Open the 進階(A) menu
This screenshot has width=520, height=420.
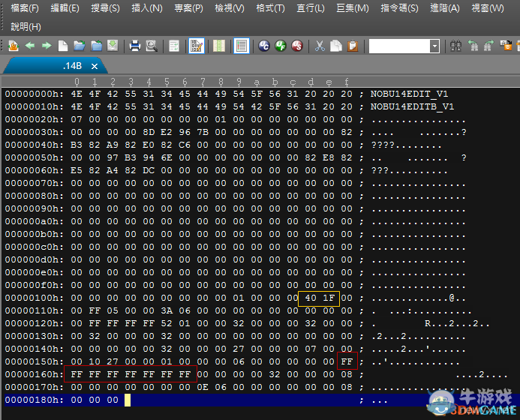(x=445, y=8)
